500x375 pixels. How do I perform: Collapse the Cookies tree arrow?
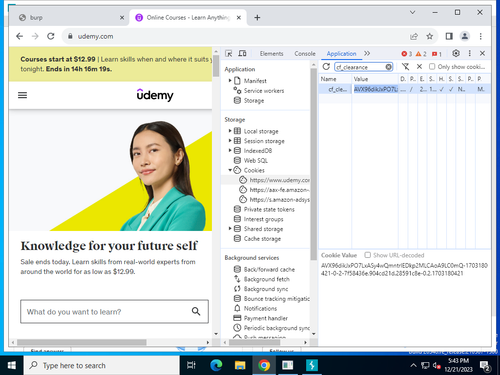click(230, 170)
